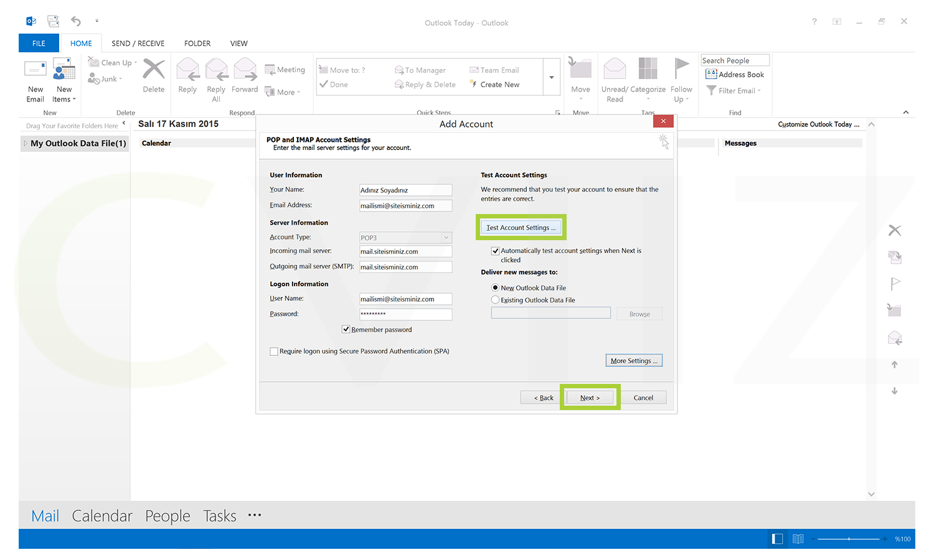Click the Forward envelope icon
The image size is (934, 560).
point(245,69)
